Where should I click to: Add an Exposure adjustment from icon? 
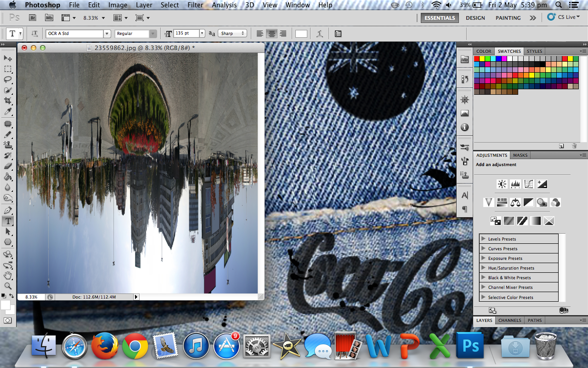pos(542,184)
